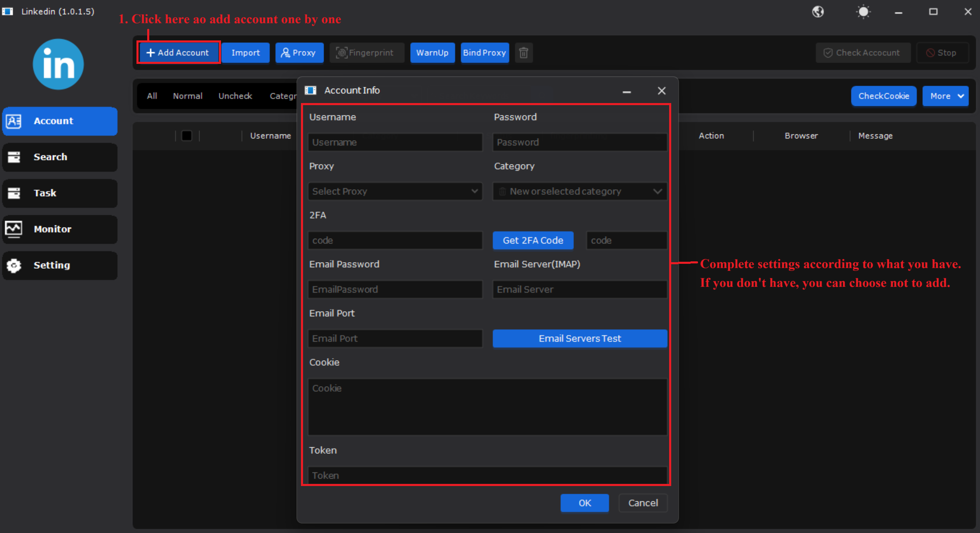Confirm with the OK button
The height and width of the screenshot is (533, 980).
(x=585, y=503)
